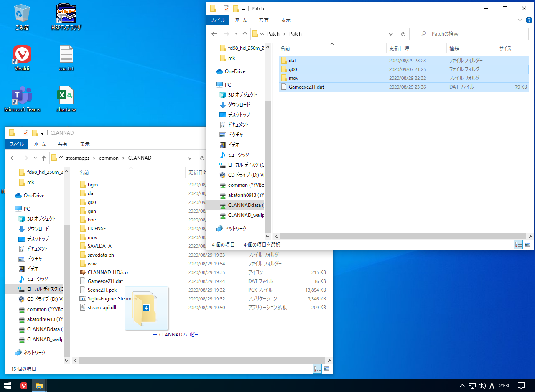Go up one level in Patch window
This screenshot has height=392, width=535.
point(245,34)
